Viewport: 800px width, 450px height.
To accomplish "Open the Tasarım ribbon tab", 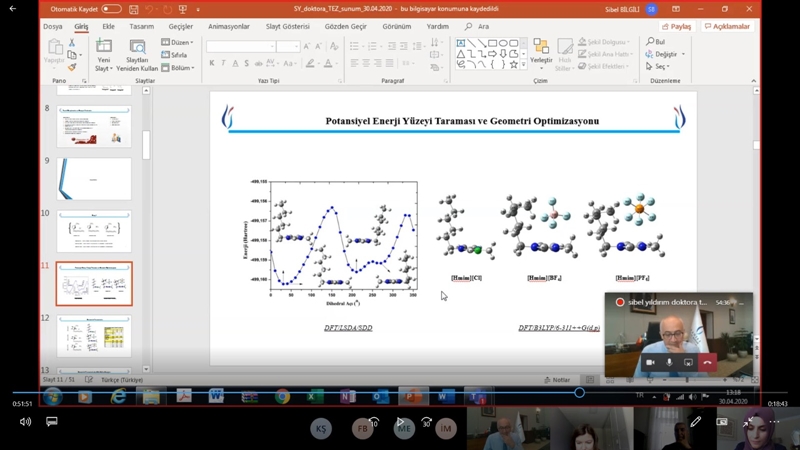I will [142, 27].
